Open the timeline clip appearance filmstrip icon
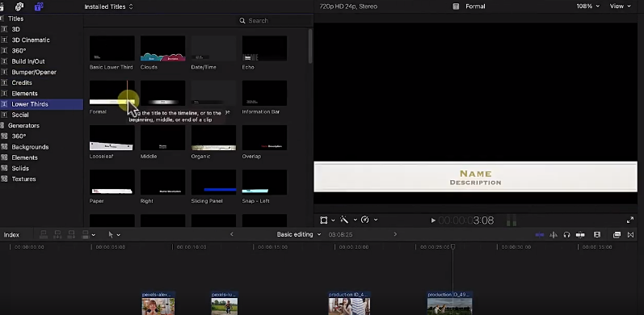Viewport: 644px width, 315px height. (x=597, y=234)
